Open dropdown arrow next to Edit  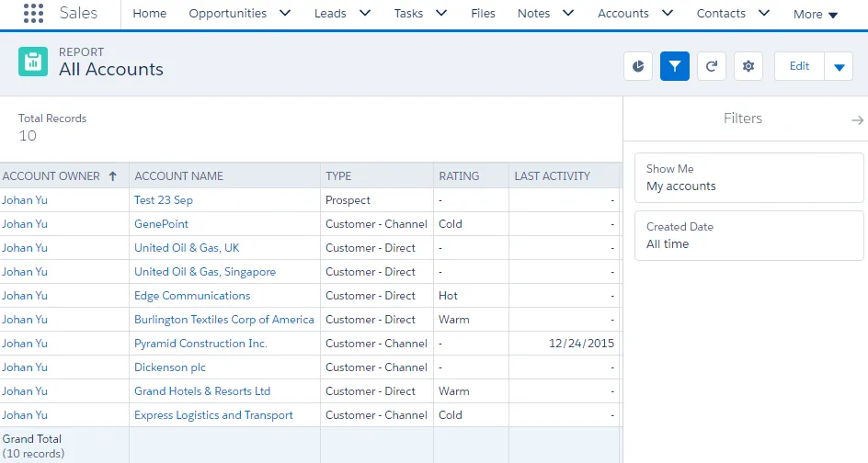click(839, 66)
